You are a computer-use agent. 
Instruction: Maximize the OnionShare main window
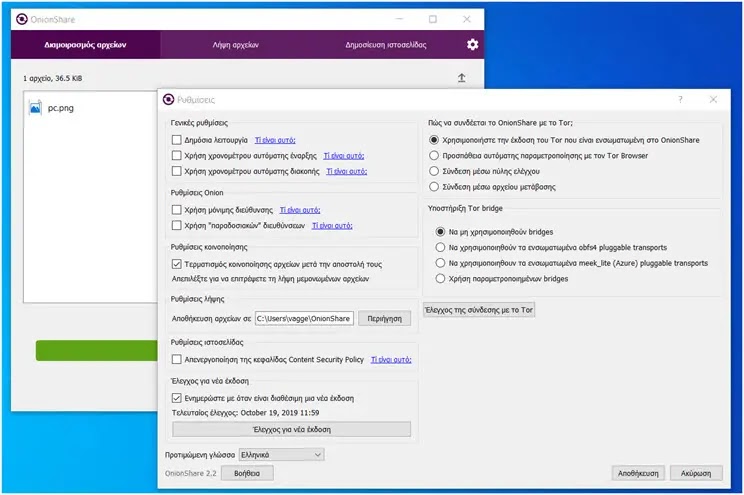click(433, 19)
